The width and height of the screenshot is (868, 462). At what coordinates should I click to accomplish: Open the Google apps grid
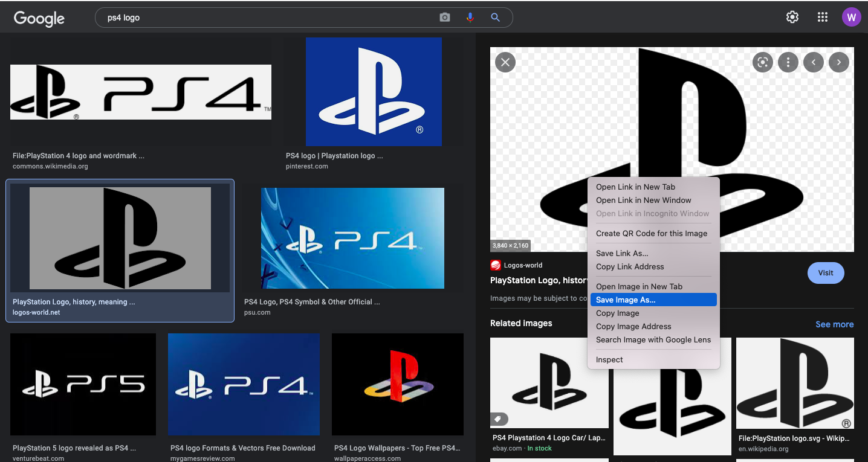(x=822, y=17)
